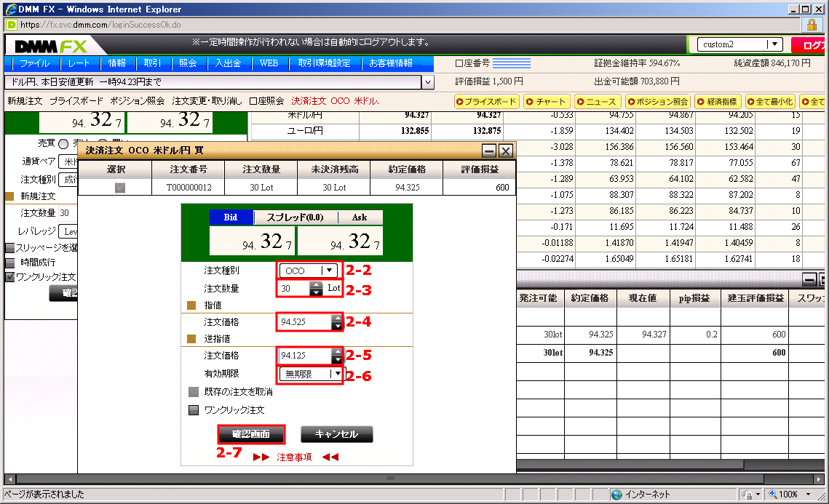Open the 取引環境設定 menu
829x504 pixels.
point(324,63)
